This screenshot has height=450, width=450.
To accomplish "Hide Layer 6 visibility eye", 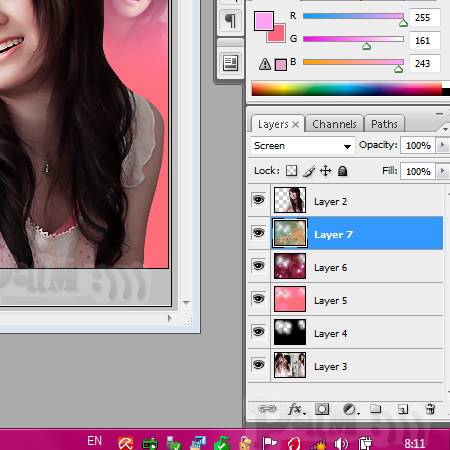I will coord(259,266).
